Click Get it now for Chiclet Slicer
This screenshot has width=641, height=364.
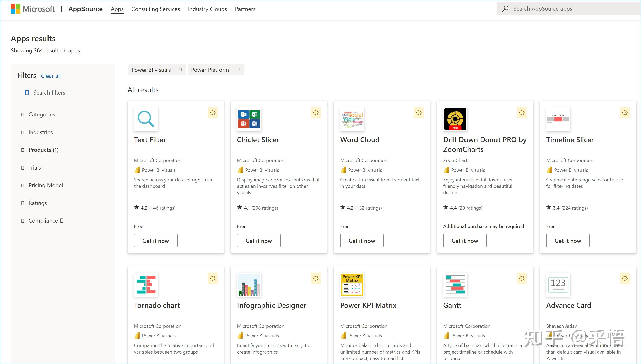(259, 241)
